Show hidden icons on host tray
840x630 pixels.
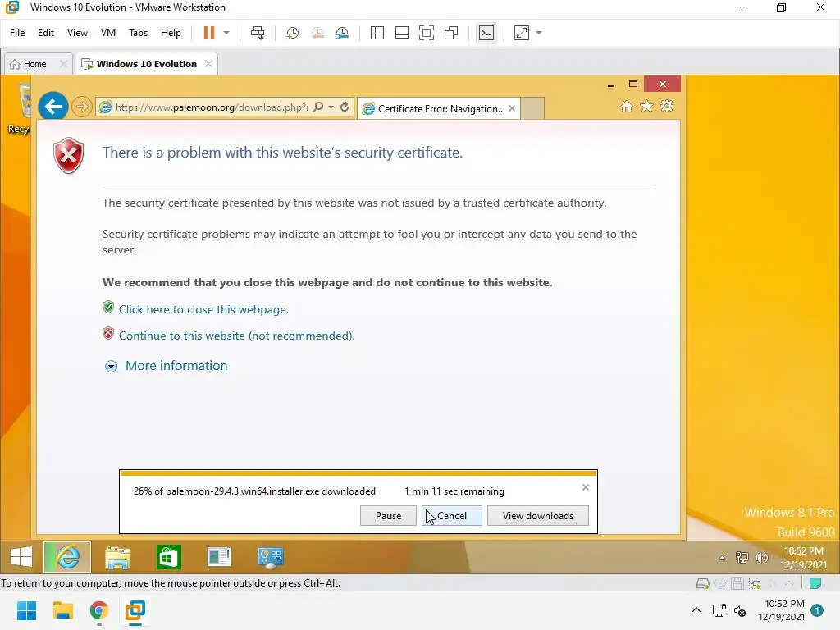696,610
